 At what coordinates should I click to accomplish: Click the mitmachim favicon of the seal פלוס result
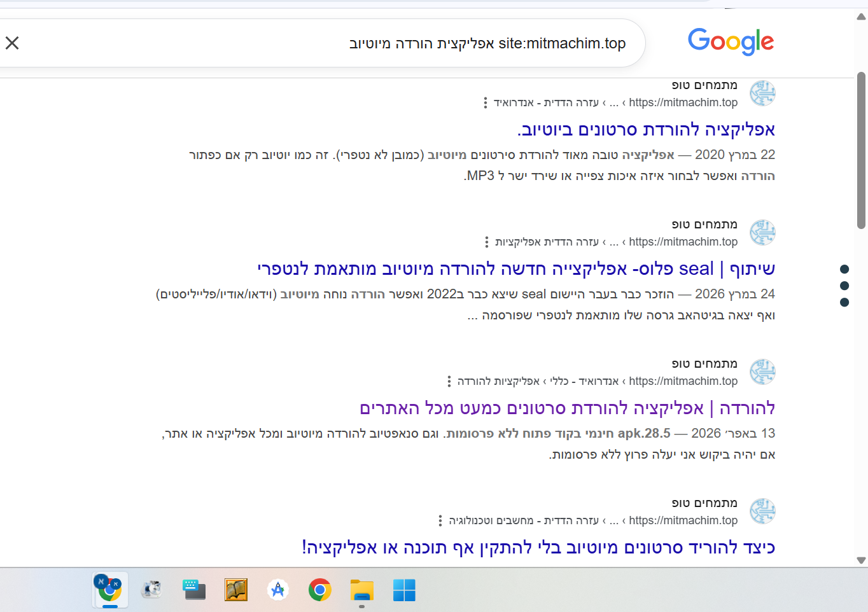point(762,233)
